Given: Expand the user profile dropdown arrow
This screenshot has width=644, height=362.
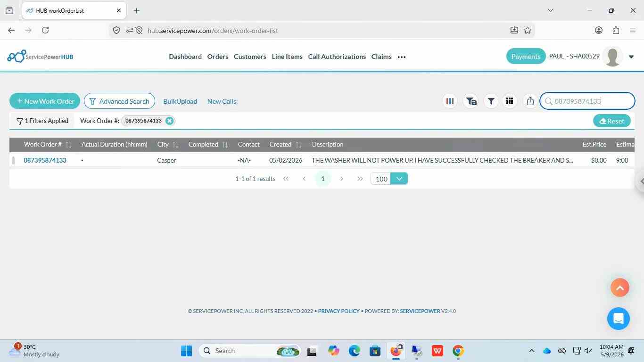Looking at the screenshot, I should click(x=631, y=57).
